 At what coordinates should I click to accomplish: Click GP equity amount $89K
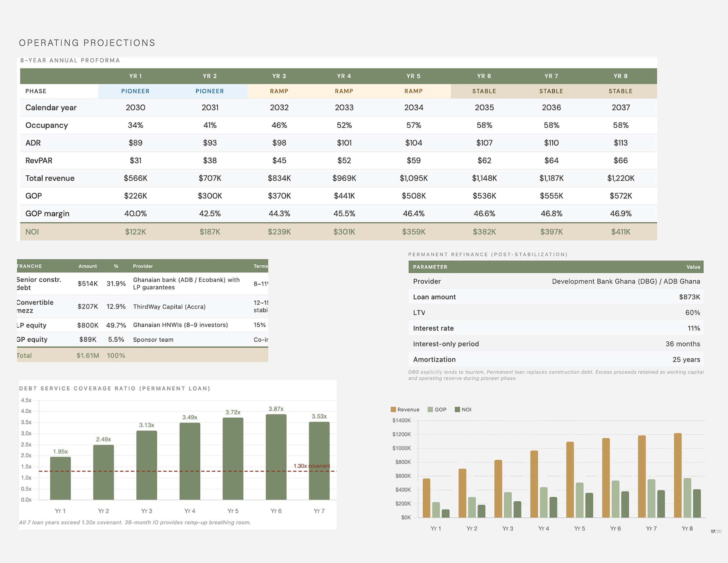click(88, 340)
